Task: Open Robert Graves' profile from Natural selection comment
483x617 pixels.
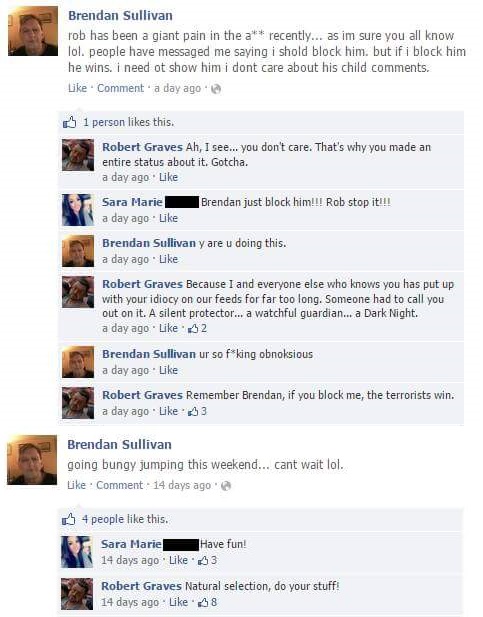Action: click(141, 586)
